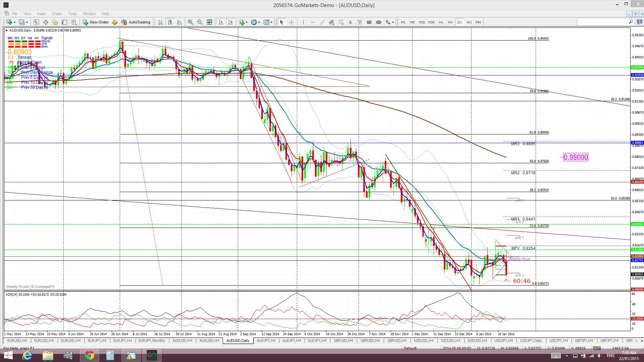This screenshot has width=644, height=362.
Task: Expand the chart Templates dropdown arrow
Action: tap(271, 22)
